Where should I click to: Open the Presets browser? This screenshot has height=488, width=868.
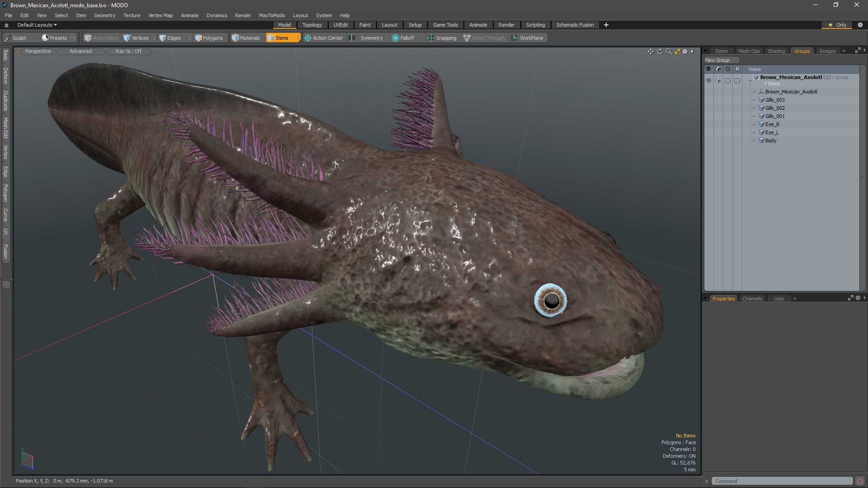click(x=58, y=38)
